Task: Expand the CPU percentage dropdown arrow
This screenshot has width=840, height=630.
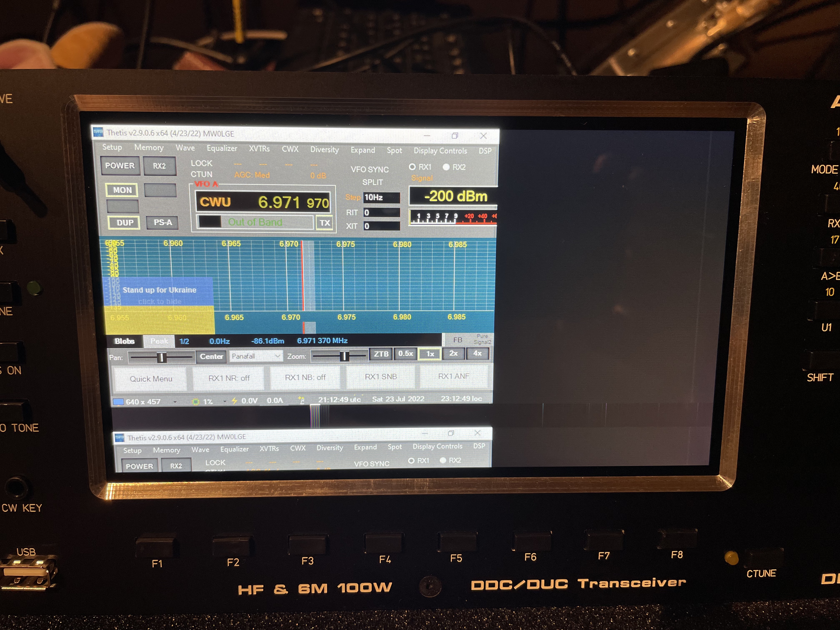Action: tap(225, 401)
